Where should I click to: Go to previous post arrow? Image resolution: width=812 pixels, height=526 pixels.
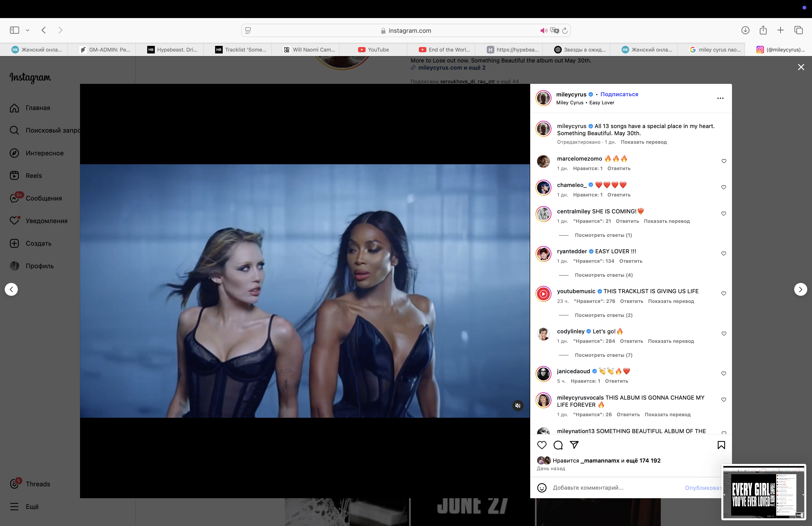[11, 289]
